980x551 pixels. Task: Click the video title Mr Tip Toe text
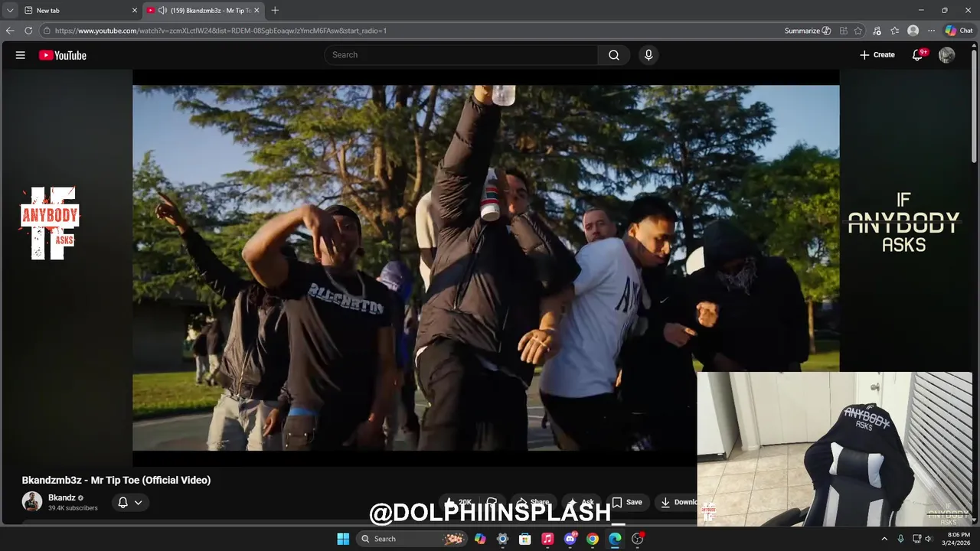(x=116, y=480)
